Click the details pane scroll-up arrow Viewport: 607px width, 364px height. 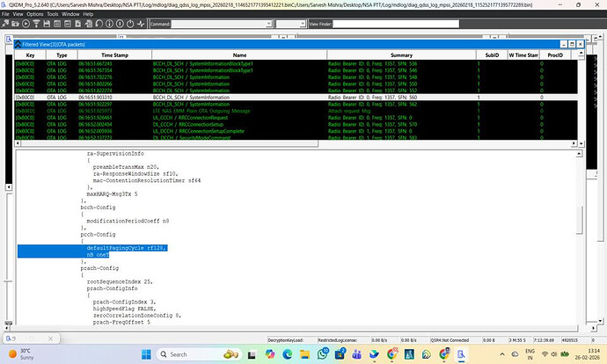click(x=579, y=154)
